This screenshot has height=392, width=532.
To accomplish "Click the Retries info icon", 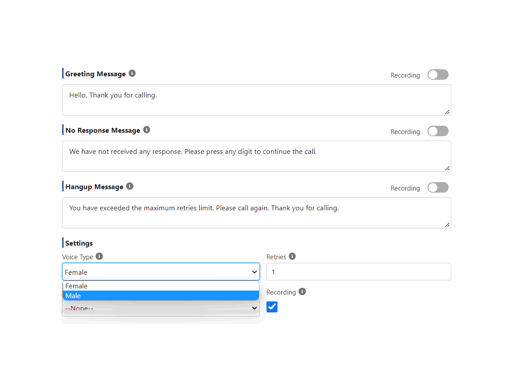I will click(292, 256).
